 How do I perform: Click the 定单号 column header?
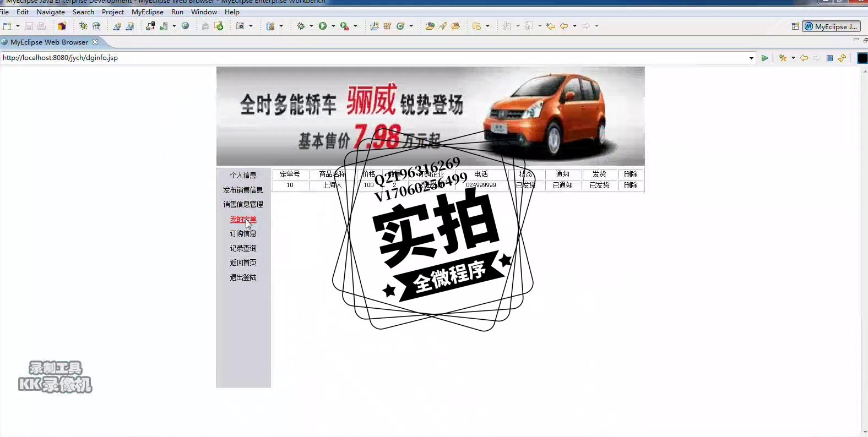tap(290, 174)
